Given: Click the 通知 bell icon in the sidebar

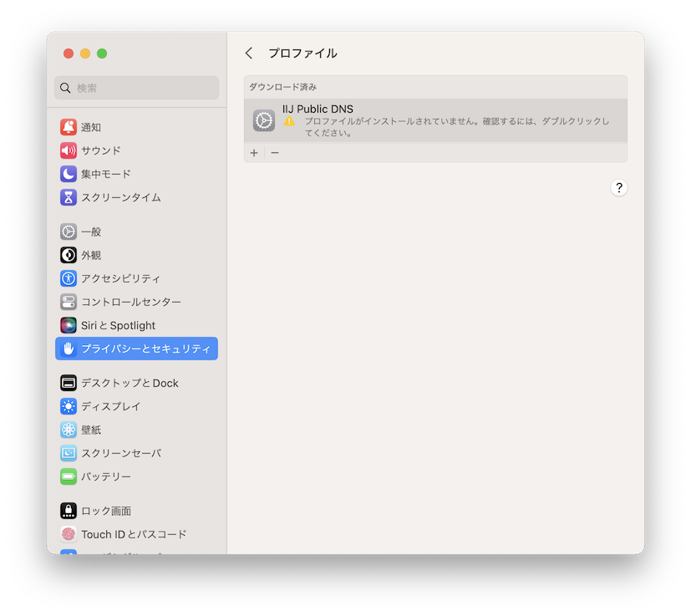Looking at the screenshot, I should click(x=69, y=127).
